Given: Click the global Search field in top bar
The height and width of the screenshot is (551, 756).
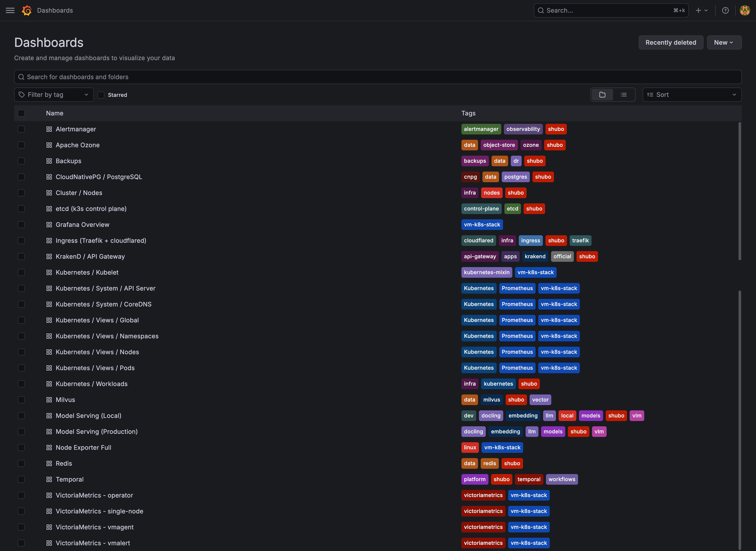Looking at the screenshot, I should click(611, 10).
